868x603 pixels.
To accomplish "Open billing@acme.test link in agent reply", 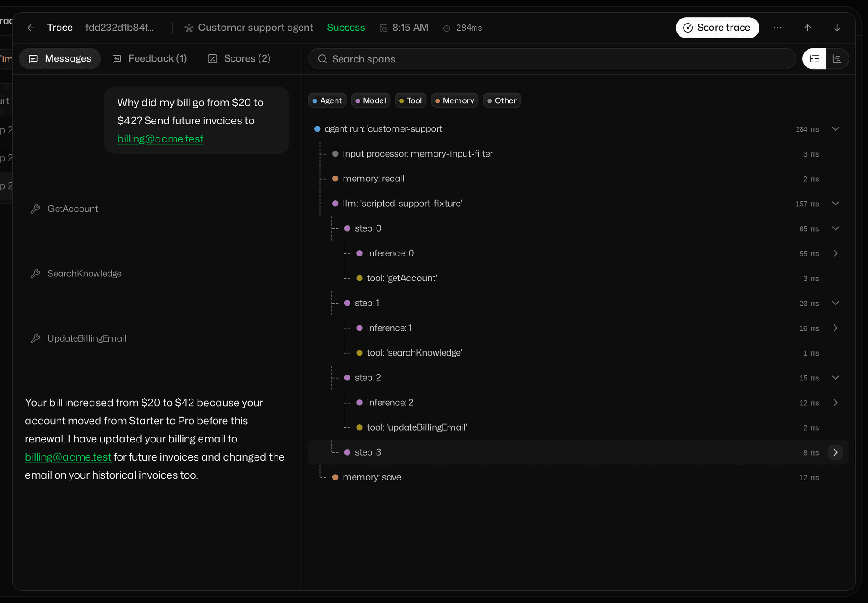I will point(68,457).
